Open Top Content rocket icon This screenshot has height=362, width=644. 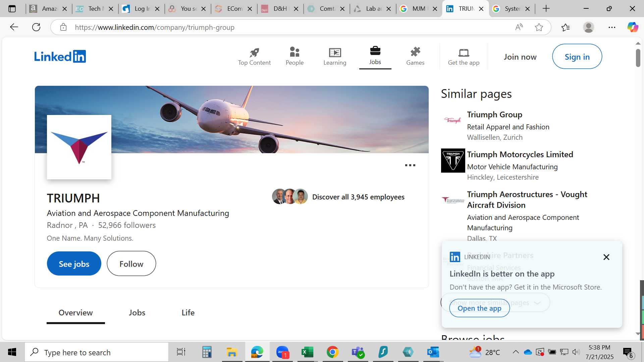click(x=254, y=52)
